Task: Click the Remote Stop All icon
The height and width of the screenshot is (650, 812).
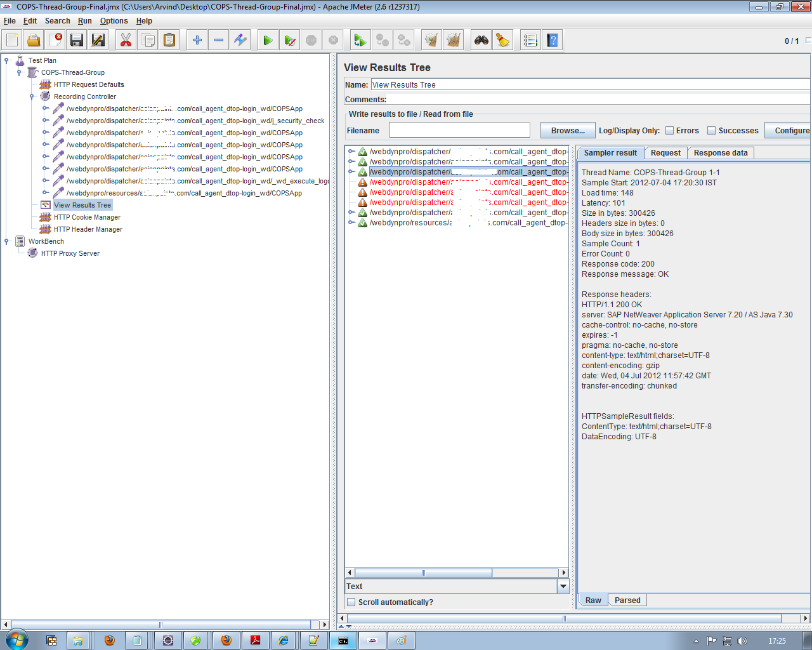Action: (x=383, y=40)
